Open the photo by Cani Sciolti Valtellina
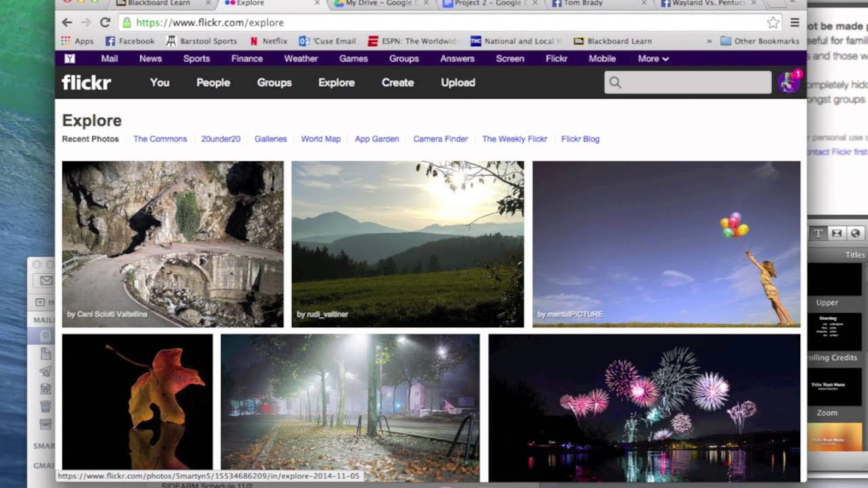The image size is (868, 488). click(x=173, y=244)
